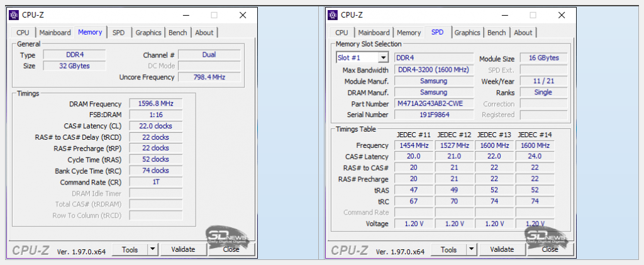Close right CPU-Z window with X
The image size is (644, 265).
tap(562, 15)
